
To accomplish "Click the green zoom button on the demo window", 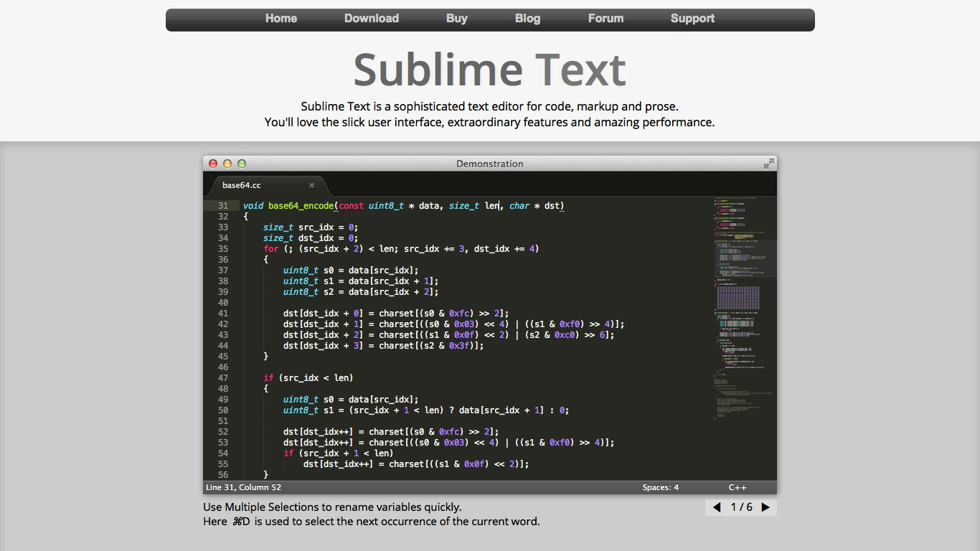I will click(x=242, y=163).
